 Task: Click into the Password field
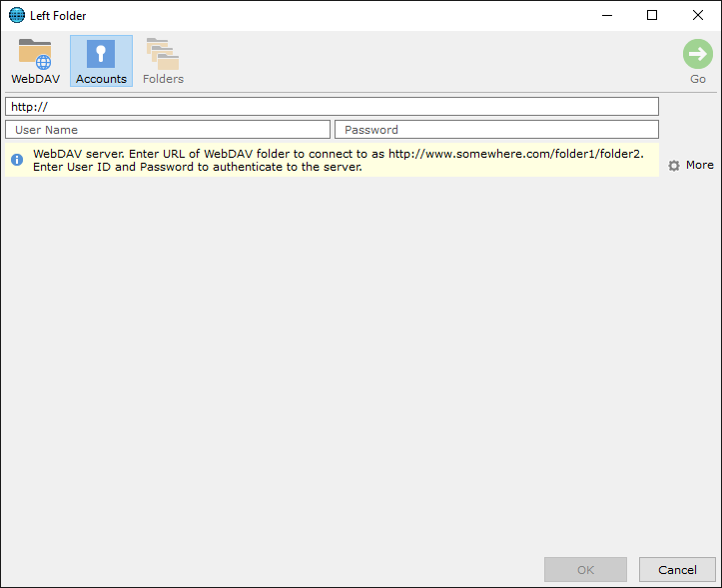(496, 130)
